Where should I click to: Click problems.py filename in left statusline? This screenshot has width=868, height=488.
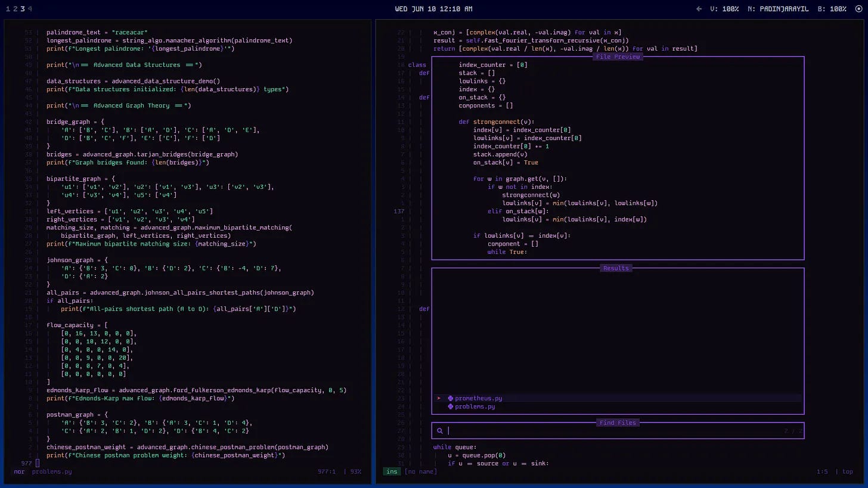[x=52, y=471]
